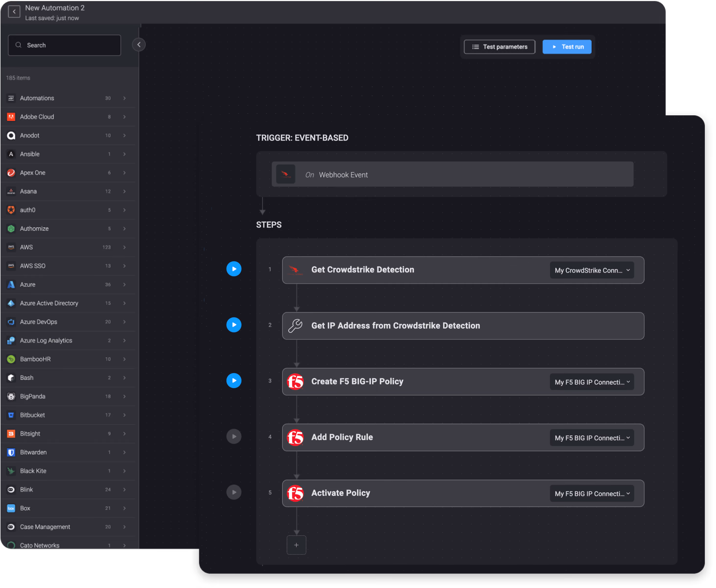This screenshot has width=716, height=588.
Task: Click the Apex One icon
Action: pyautogui.click(x=11, y=173)
